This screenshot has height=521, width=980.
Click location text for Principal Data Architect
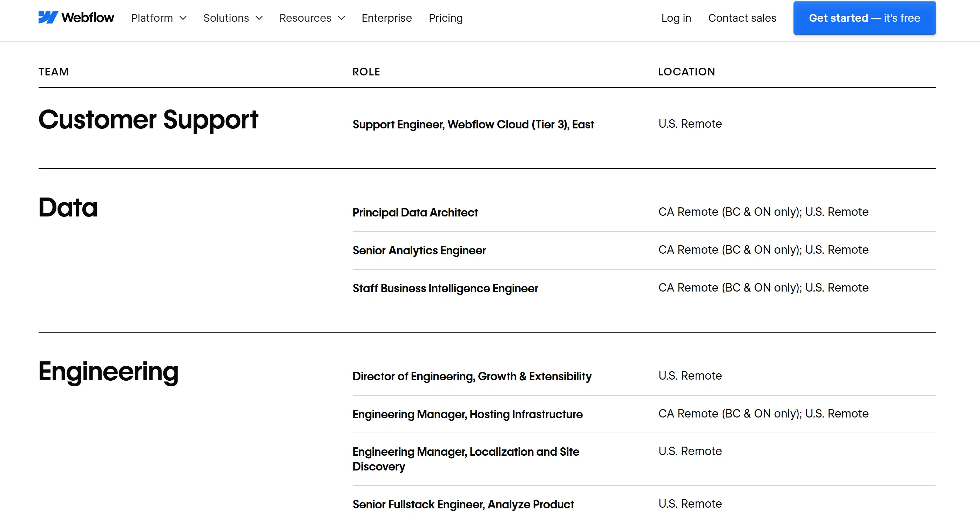click(x=763, y=212)
